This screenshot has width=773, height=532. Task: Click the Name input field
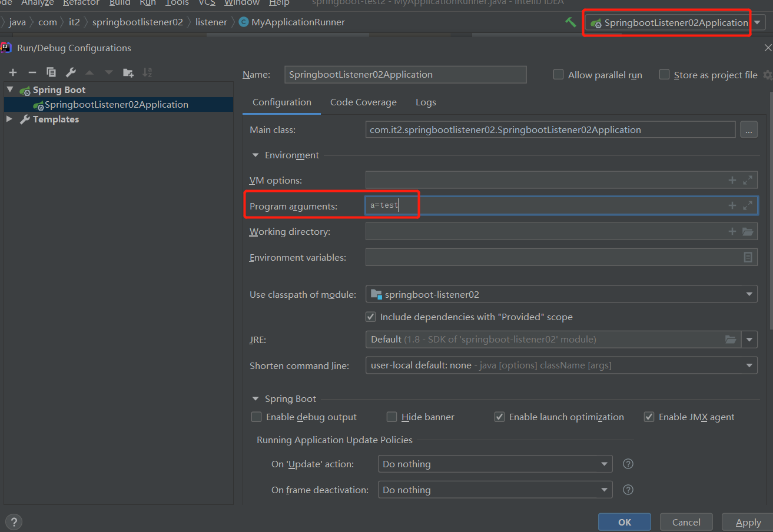coord(405,75)
